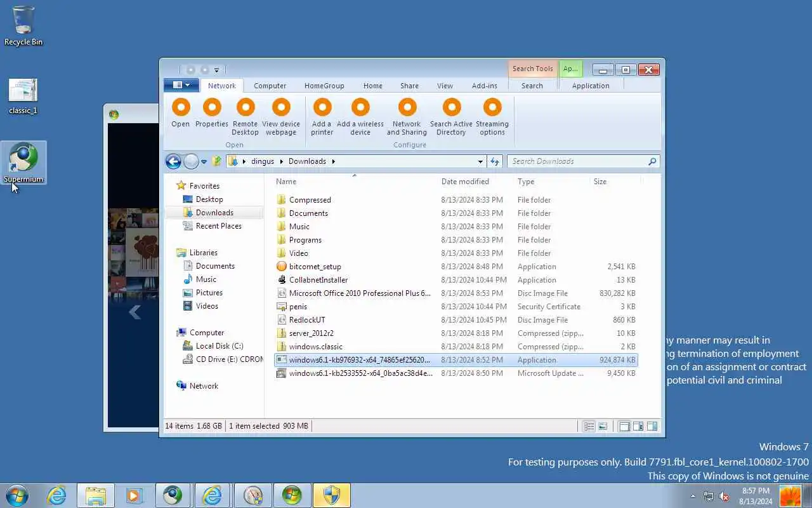The width and height of the screenshot is (812, 508).
Task: Toggle the first pane button in status bar
Action: [x=624, y=426]
